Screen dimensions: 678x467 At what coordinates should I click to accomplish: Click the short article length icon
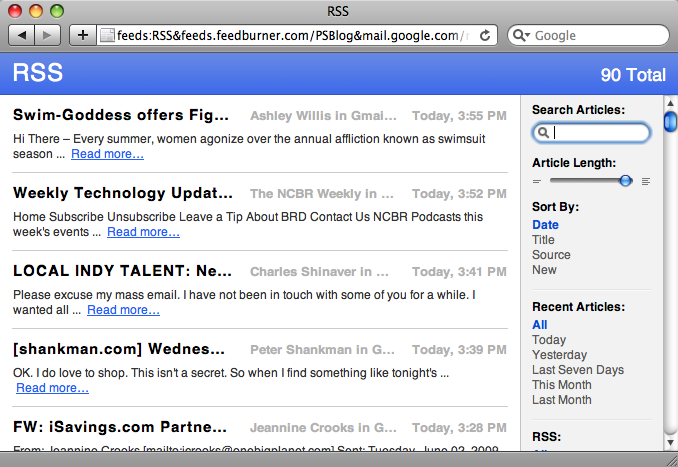(537, 181)
